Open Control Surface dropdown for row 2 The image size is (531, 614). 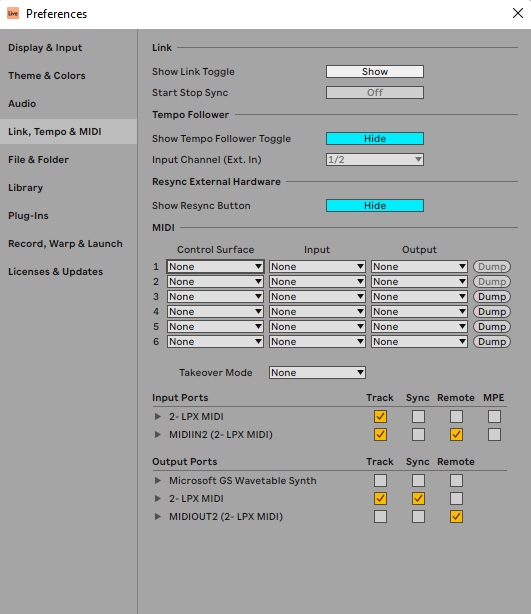pyautogui.click(x=215, y=282)
